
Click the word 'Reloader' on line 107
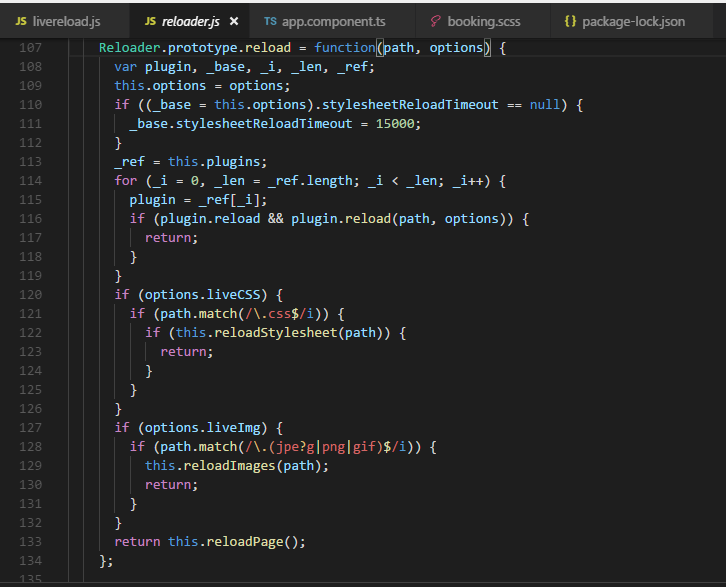tap(130, 48)
